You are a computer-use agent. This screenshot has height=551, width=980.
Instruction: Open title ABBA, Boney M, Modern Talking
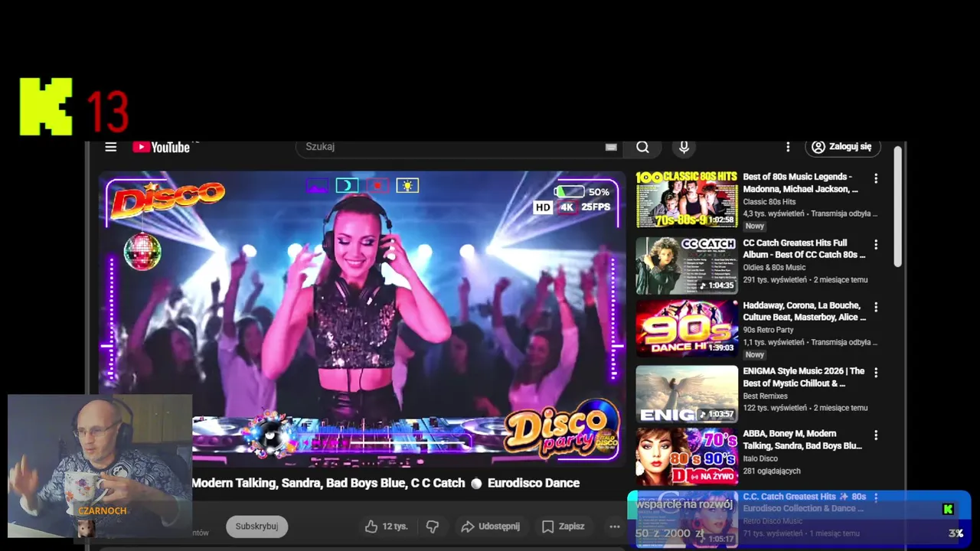(802, 440)
